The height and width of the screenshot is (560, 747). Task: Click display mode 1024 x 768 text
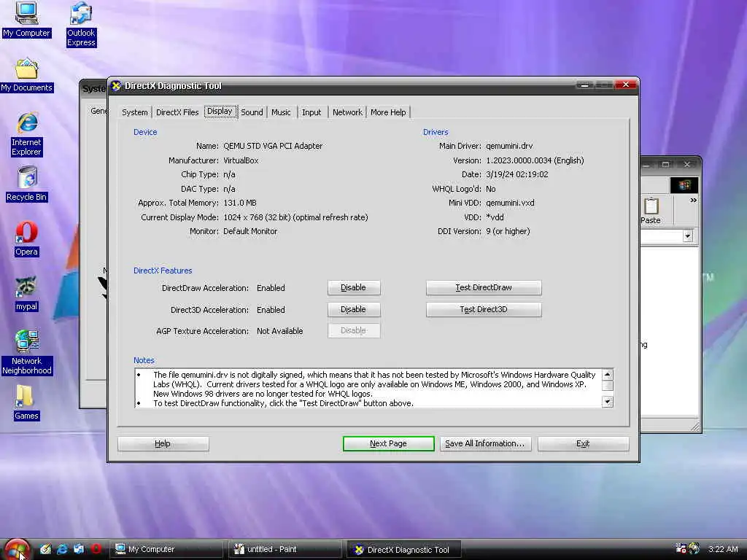tap(295, 217)
